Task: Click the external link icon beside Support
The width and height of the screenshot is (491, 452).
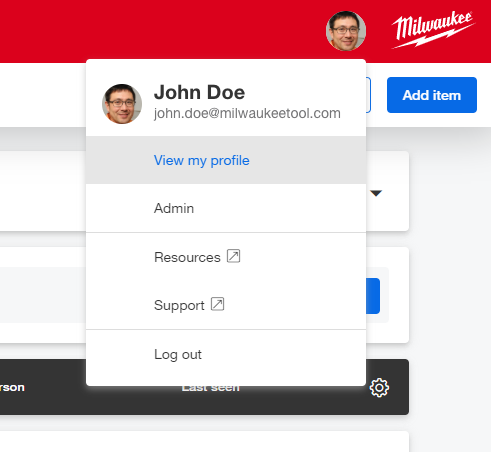Action: point(217,304)
